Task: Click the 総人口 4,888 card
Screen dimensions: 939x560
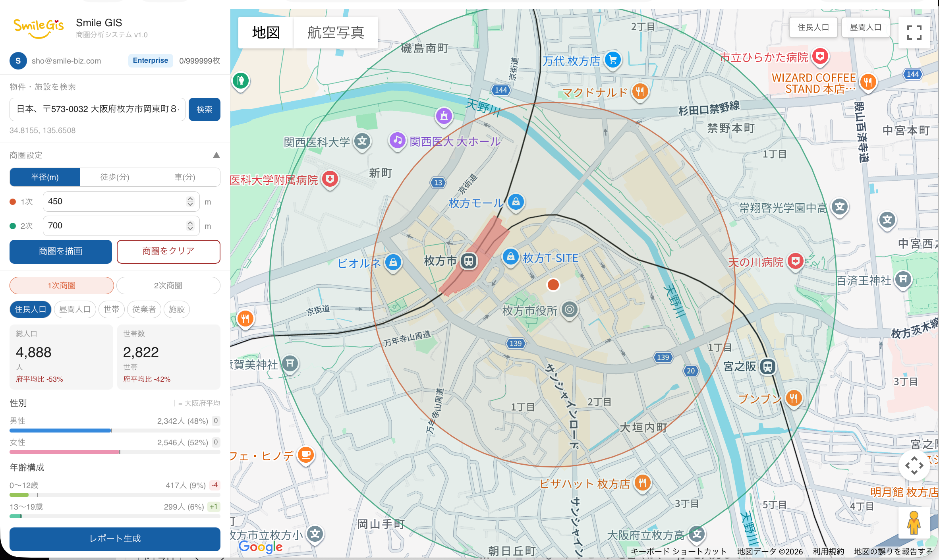Action: [61, 357]
